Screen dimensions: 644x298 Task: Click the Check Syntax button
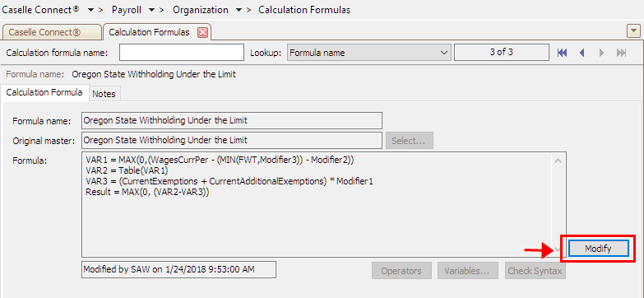pyautogui.click(x=535, y=271)
